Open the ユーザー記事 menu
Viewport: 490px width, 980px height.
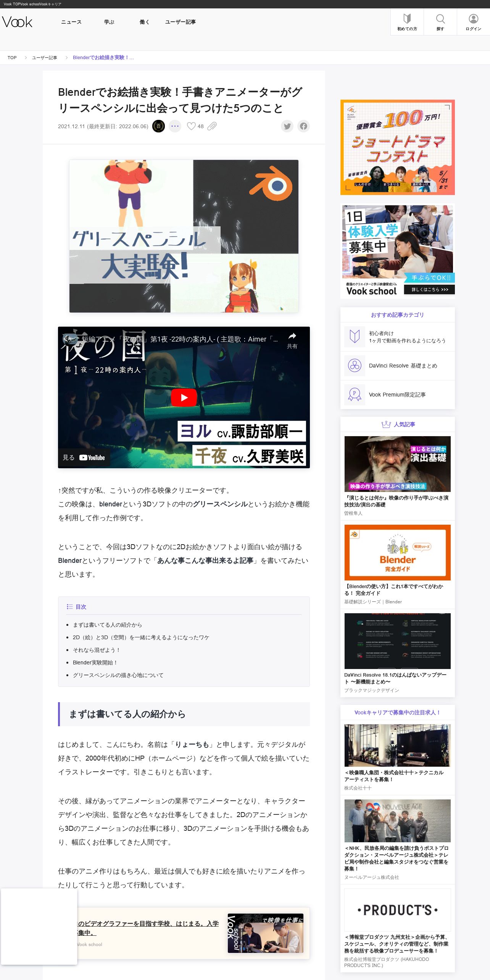coord(181,22)
